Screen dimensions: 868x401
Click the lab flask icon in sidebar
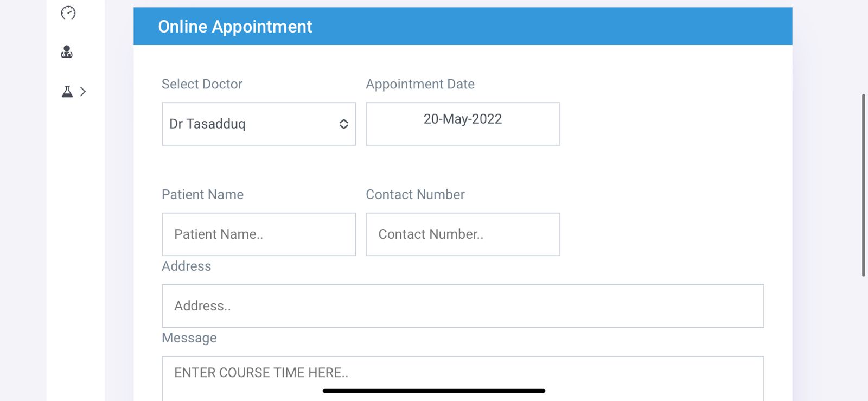67,91
